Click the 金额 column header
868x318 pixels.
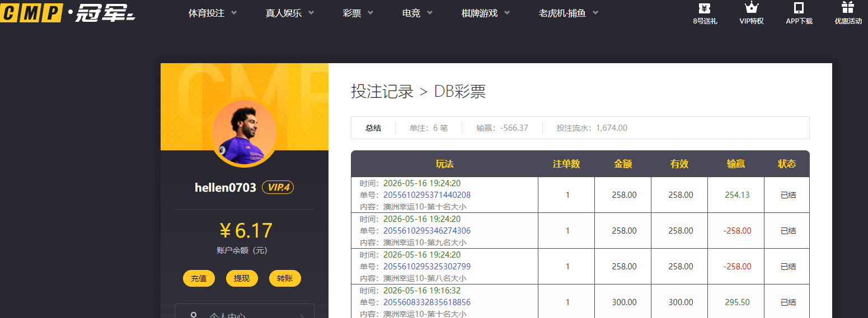tap(623, 164)
